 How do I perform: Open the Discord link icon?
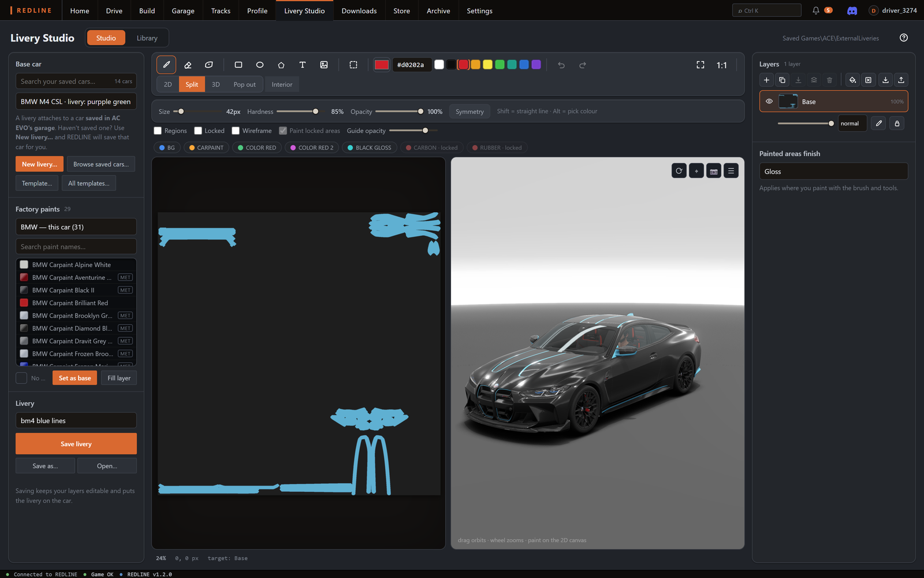pyautogui.click(x=852, y=10)
